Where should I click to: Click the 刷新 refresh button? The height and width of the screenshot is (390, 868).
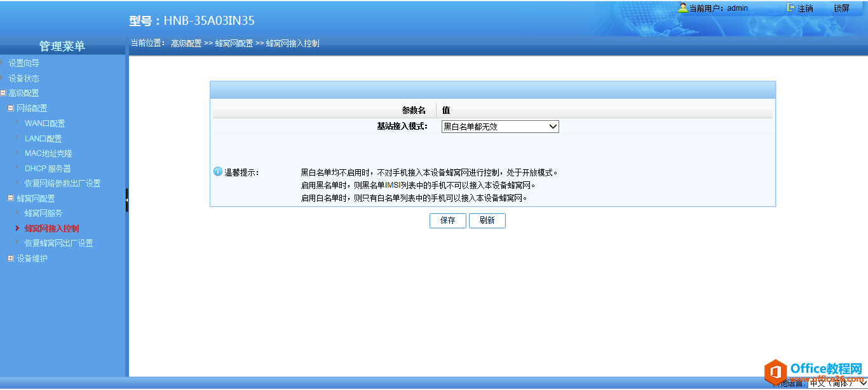[x=487, y=220]
